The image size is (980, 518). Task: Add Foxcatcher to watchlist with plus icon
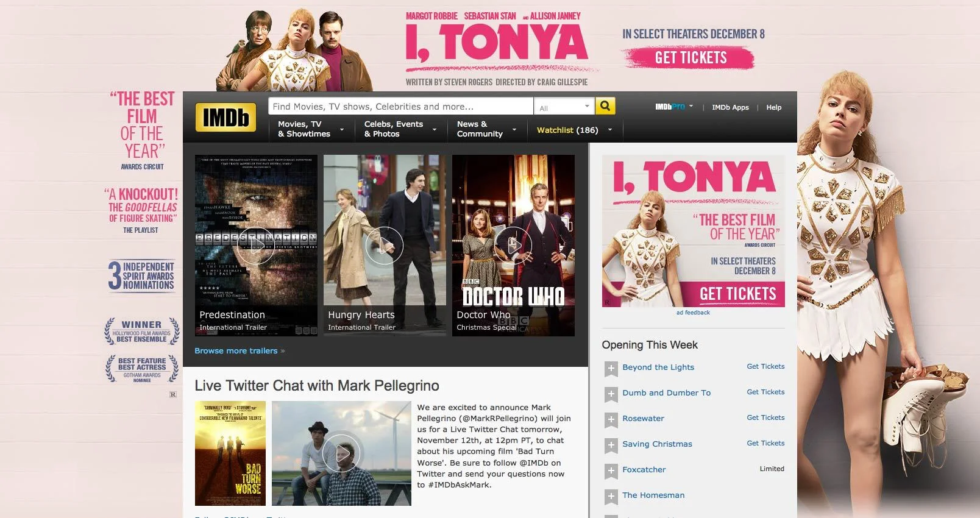[611, 470]
